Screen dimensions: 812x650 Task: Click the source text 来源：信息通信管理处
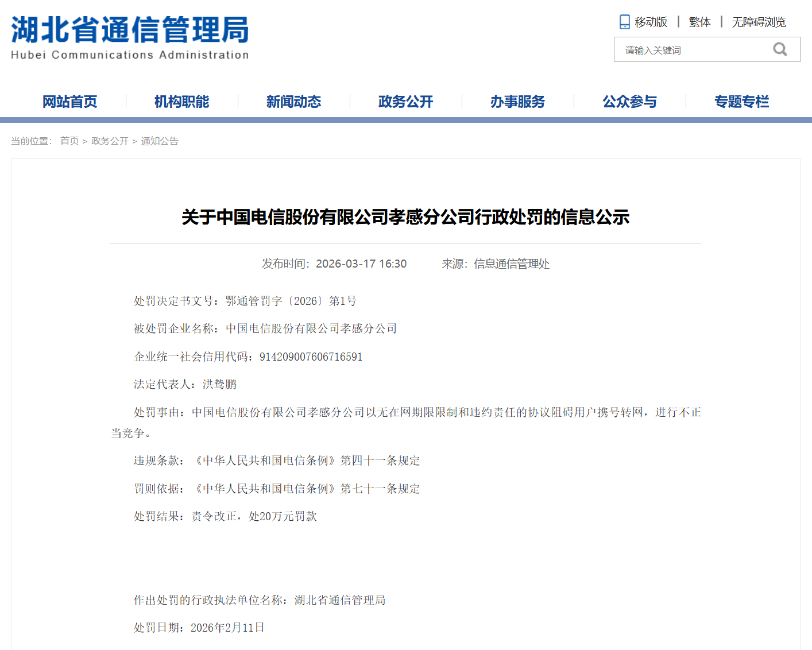pyautogui.click(x=496, y=264)
